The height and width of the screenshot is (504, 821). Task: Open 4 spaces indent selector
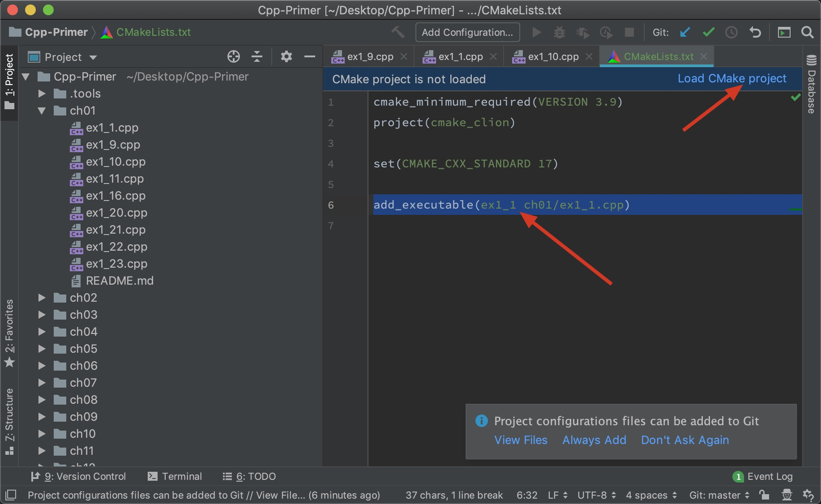(x=651, y=495)
